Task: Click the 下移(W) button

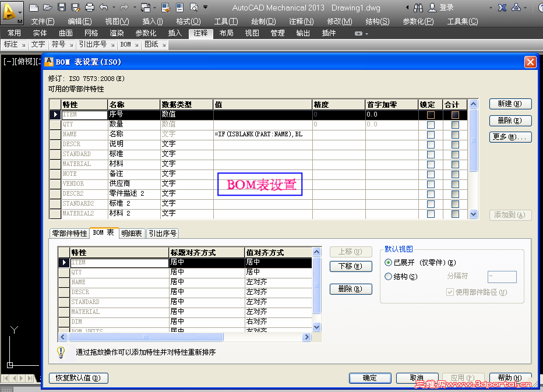Action: (x=351, y=266)
